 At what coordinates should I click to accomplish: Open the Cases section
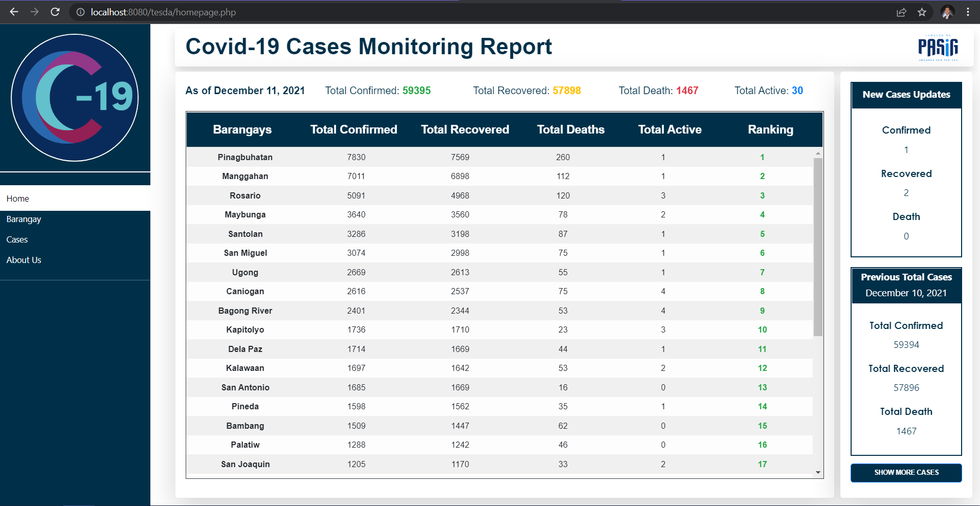(17, 239)
